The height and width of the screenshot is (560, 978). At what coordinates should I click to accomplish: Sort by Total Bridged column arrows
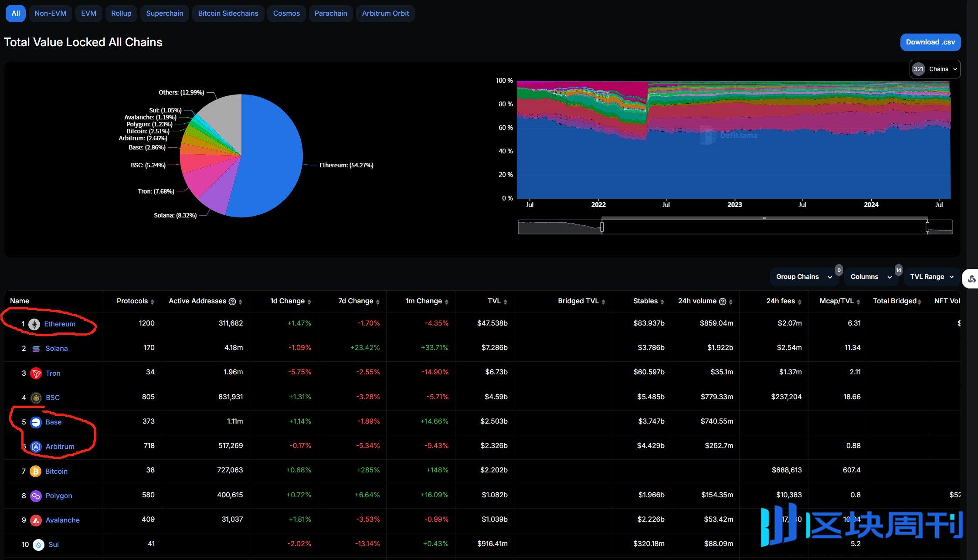coord(919,302)
